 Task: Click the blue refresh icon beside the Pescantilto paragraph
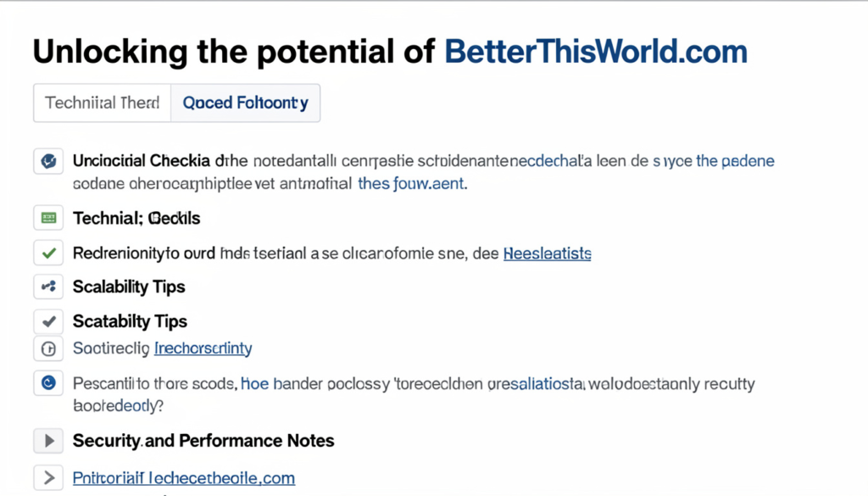48,383
